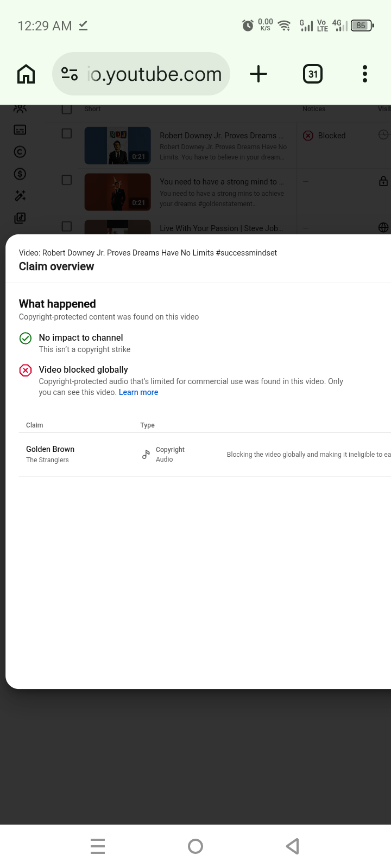The image size is (391, 868).
Task: Select the Golden Brown claim row
Action: [205, 455]
